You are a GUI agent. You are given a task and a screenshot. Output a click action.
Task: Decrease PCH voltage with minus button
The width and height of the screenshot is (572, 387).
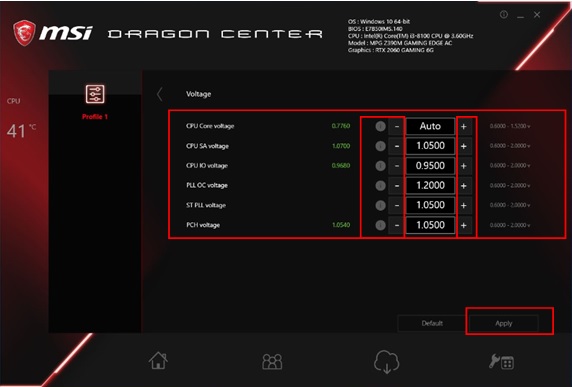coord(397,225)
